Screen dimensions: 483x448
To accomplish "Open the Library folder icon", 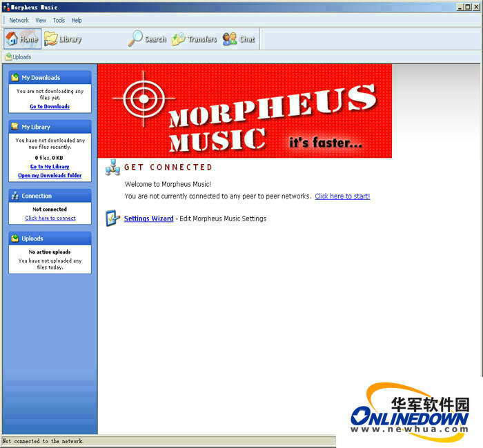I will 50,39.
